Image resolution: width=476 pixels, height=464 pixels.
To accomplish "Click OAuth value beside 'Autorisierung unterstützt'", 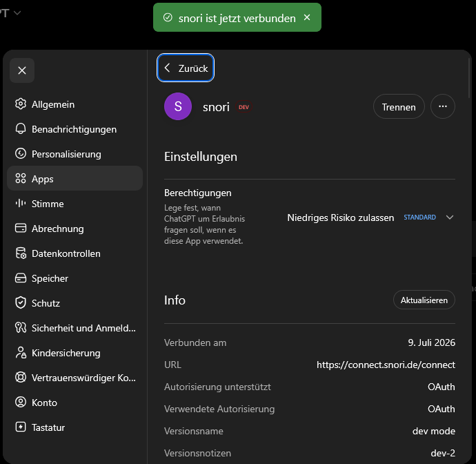I will click(441, 387).
